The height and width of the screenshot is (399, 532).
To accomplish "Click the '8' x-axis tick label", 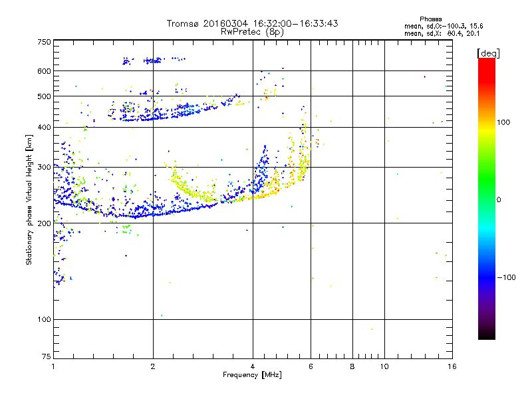I will (352, 366).
